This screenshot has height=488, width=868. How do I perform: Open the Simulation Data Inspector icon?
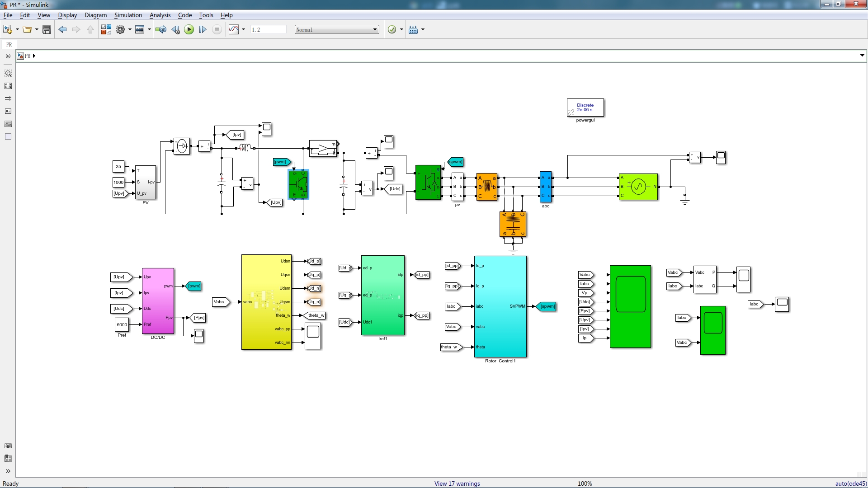pos(234,30)
